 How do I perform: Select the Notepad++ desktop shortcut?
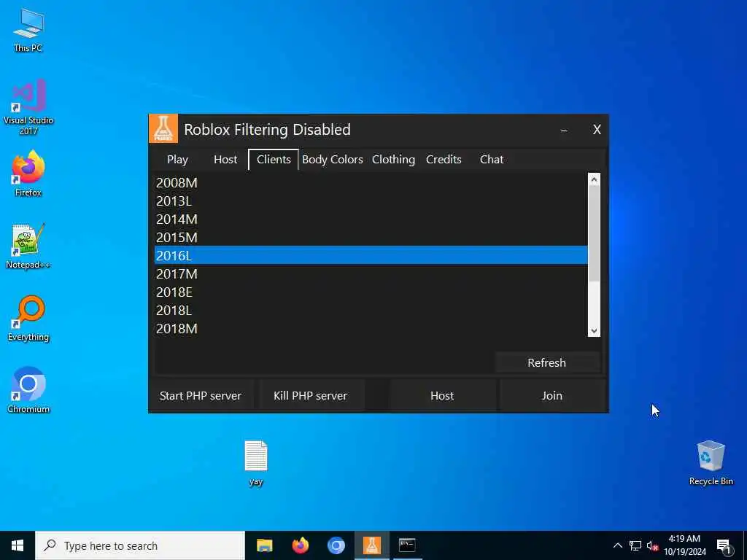[x=28, y=246]
